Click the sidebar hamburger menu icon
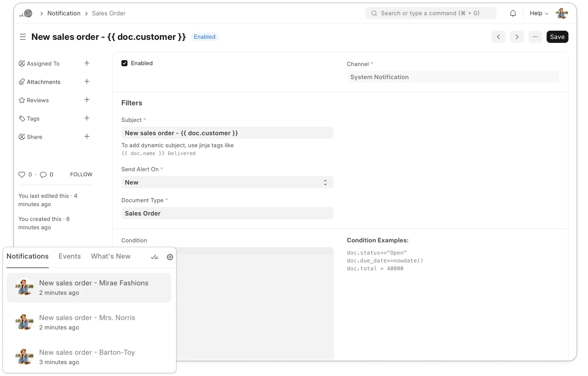Screen dimensions: 588x376 click(x=23, y=37)
